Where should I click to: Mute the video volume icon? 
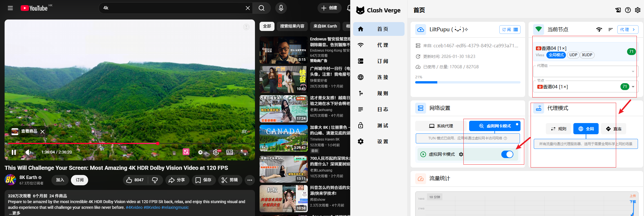coord(28,152)
